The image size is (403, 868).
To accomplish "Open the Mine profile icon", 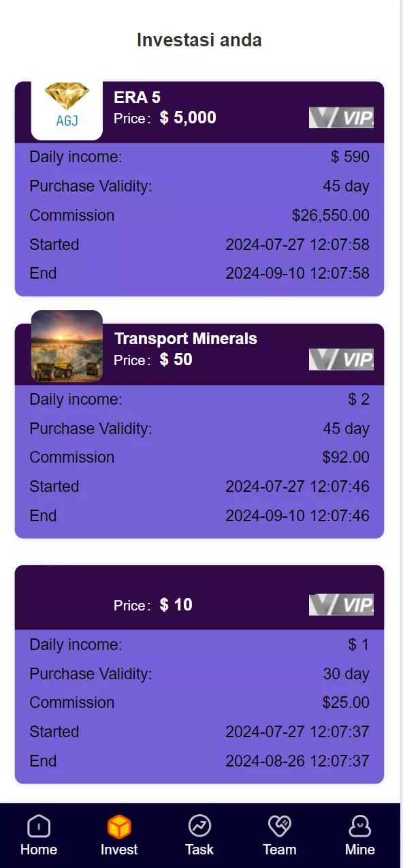I will coord(359,826).
